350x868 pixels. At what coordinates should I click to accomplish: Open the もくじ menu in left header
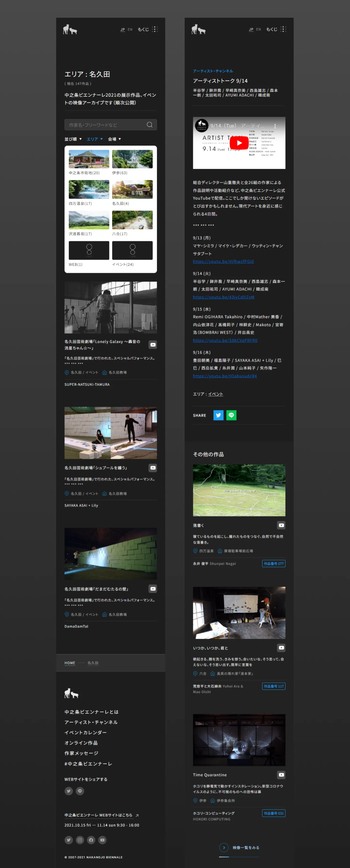tap(147, 30)
